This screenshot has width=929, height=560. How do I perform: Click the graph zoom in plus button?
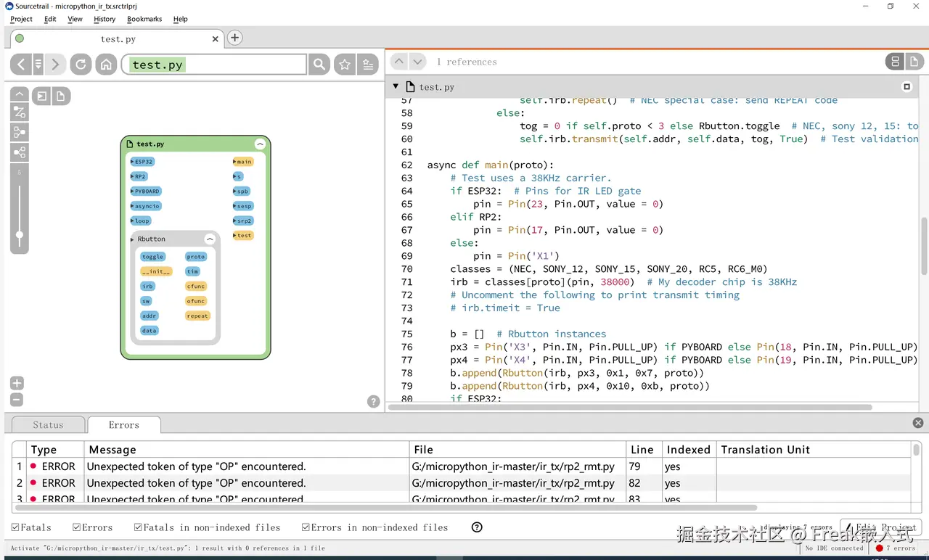pyautogui.click(x=17, y=383)
